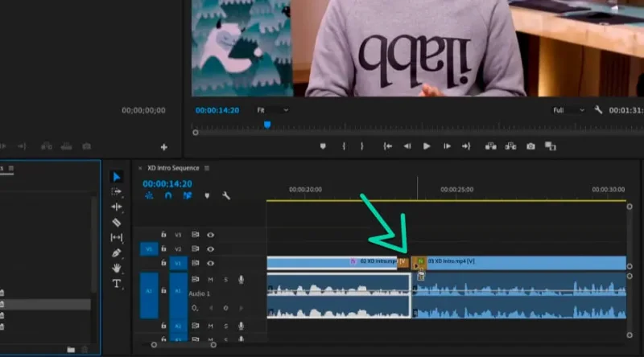Choose the Track Select Forward tool
644x357 pixels.
[117, 191]
